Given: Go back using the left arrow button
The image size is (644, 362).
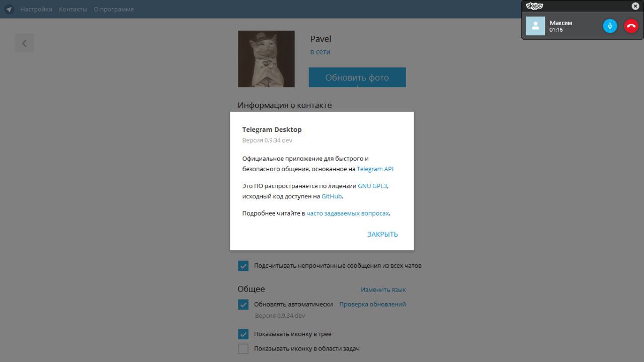Looking at the screenshot, I should [24, 43].
